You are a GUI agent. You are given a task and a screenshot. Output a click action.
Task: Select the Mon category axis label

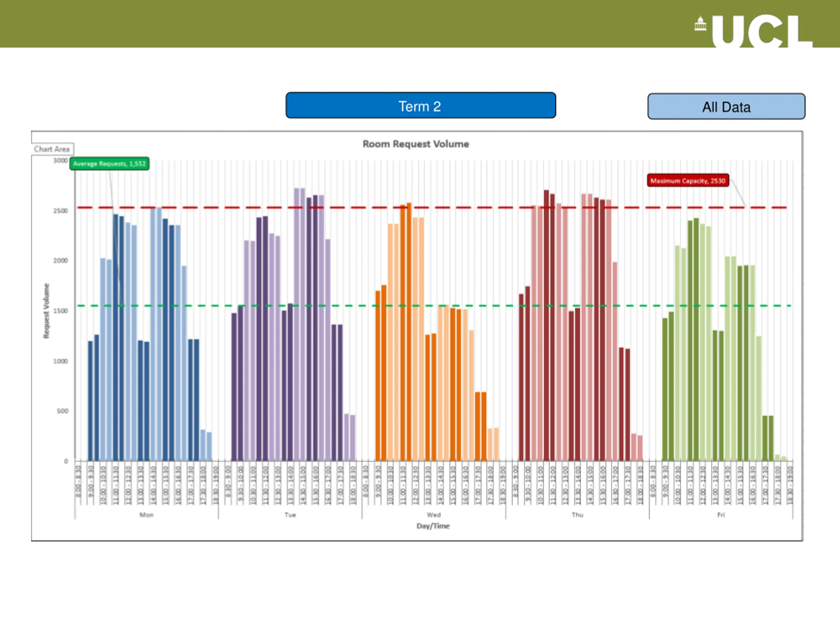click(146, 514)
